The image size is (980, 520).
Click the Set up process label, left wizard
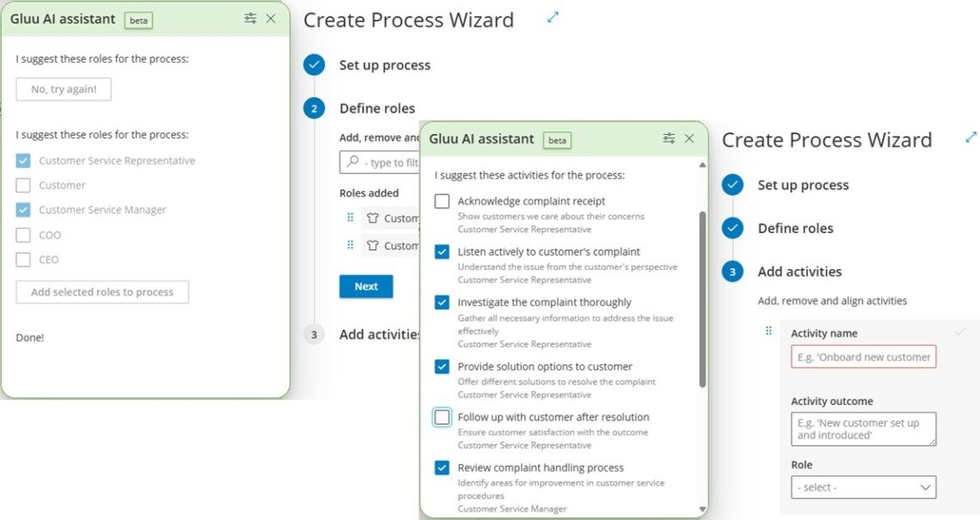[385, 65]
